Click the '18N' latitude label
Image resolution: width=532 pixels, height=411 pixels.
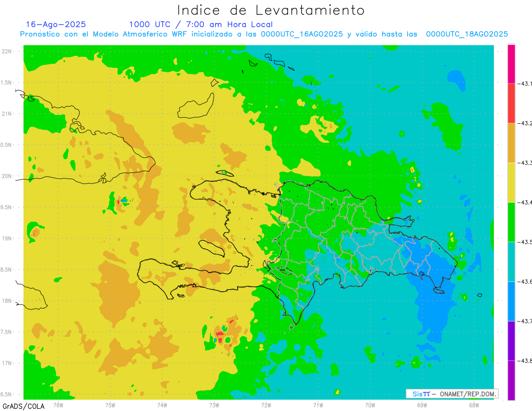(7, 301)
